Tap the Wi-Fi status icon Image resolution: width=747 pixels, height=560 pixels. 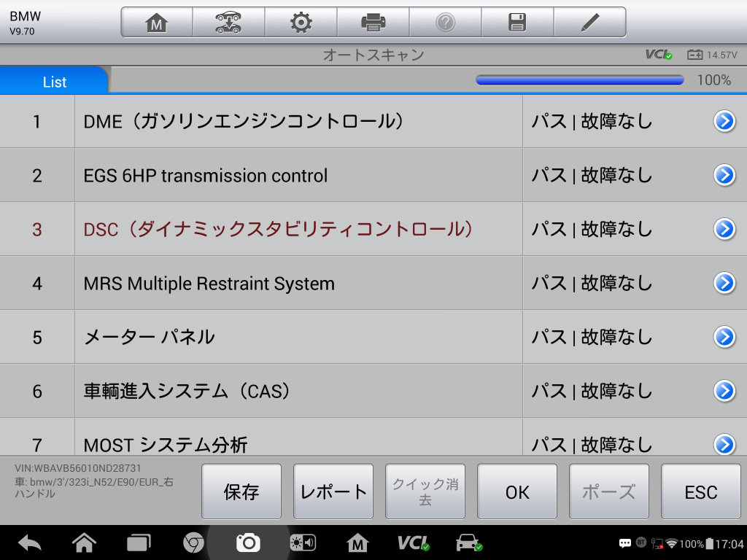coord(672,543)
